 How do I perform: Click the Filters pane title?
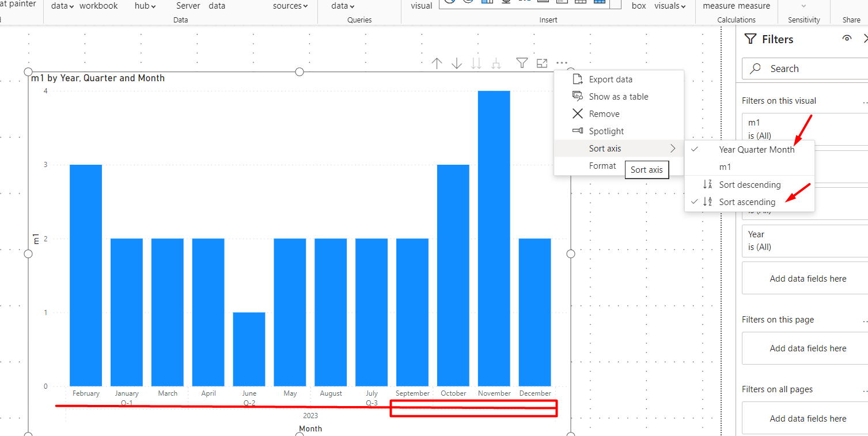(x=778, y=39)
